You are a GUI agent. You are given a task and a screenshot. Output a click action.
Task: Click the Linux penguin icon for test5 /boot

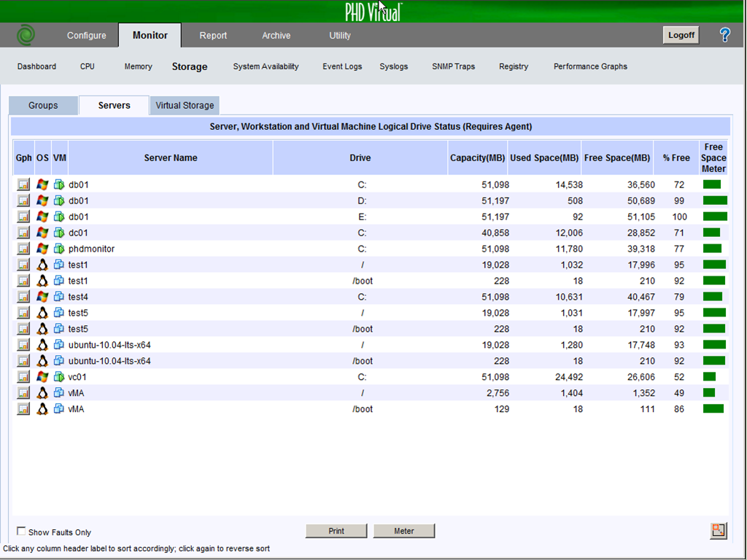[x=42, y=330]
